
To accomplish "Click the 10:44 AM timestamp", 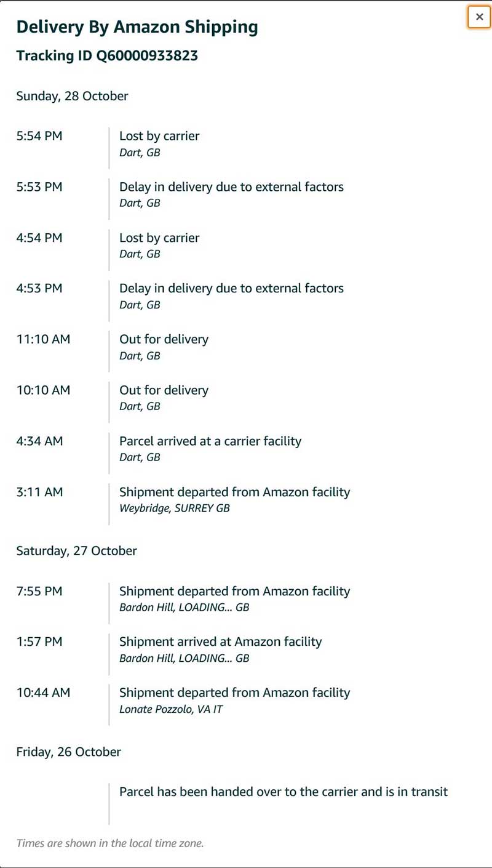I will [x=43, y=693].
